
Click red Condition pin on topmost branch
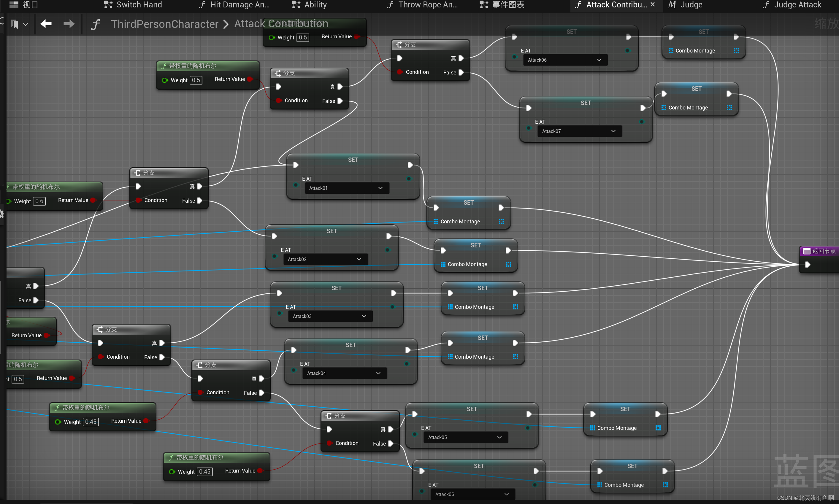400,72
